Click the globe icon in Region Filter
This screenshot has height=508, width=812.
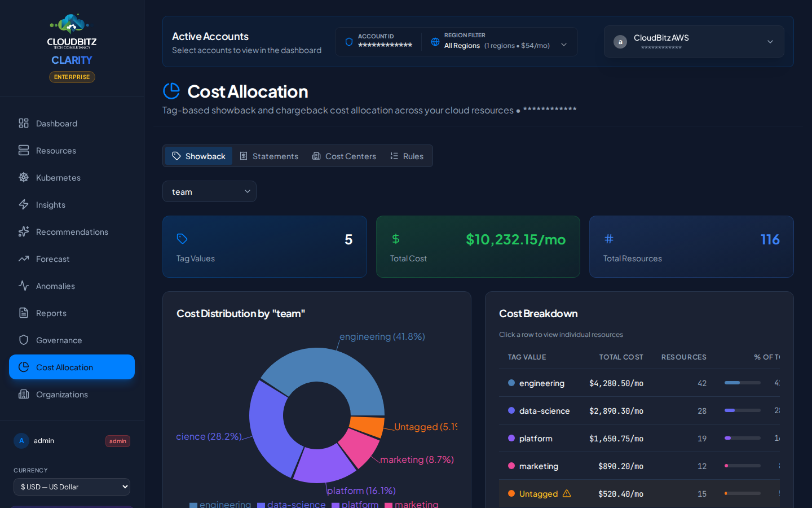[x=435, y=41]
